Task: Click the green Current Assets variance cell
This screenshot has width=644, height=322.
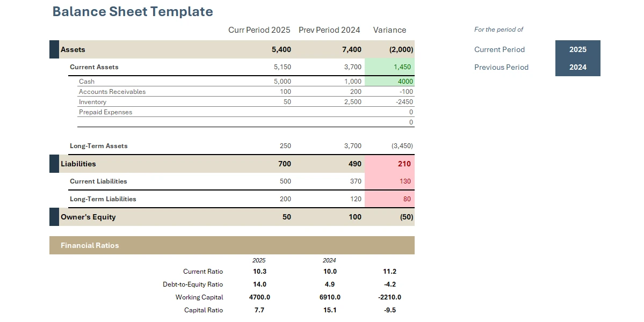Action: pyautogui.click(x=390, y=67)
